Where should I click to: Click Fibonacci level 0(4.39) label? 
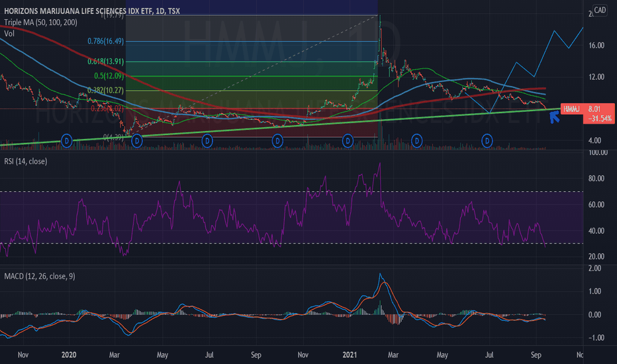(x=113, y=138)
